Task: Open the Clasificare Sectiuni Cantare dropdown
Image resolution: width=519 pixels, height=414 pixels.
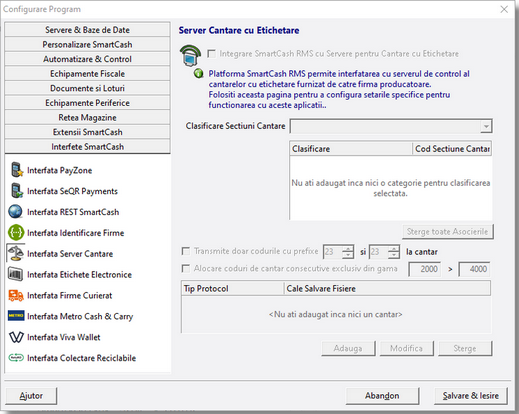Action: pyautogui.click(x=486, y=126)
